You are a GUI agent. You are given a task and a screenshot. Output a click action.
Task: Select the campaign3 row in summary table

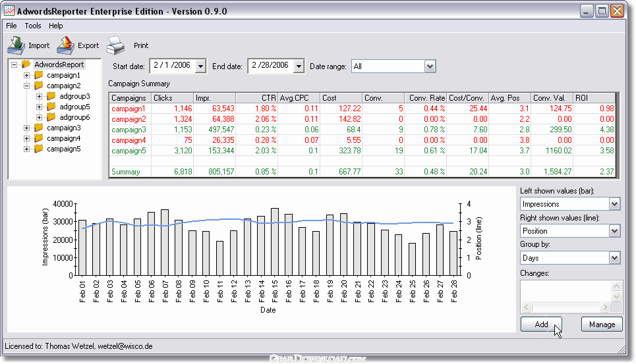[362, 130]
